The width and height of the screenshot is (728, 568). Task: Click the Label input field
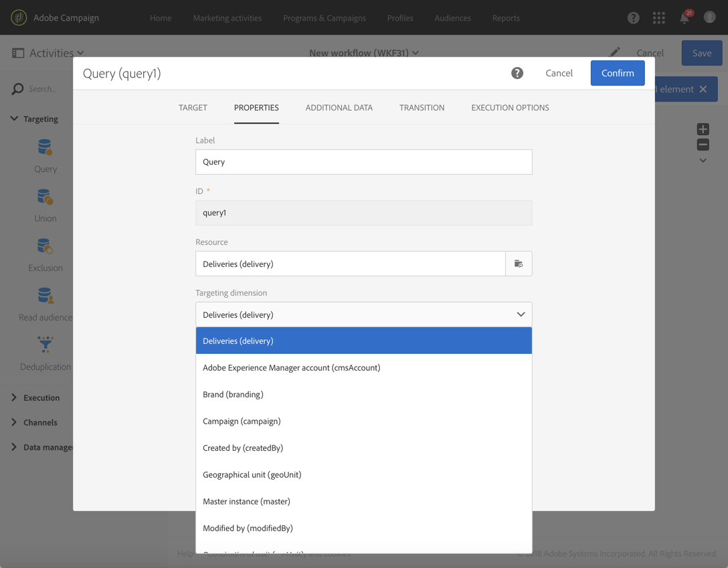tap(363, 162)
